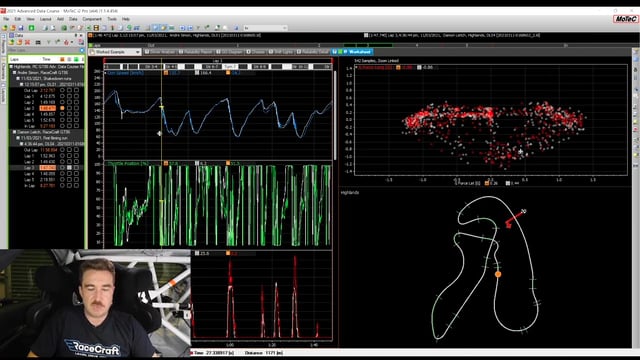Select the Str 8-9 track section segment
640x360 pixels.
[259, 67]
